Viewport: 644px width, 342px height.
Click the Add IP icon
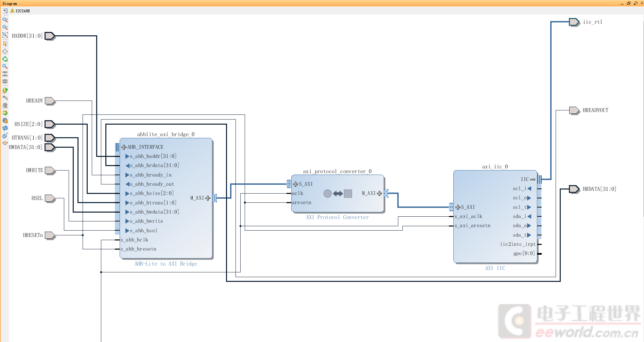[x=5, y=90]
